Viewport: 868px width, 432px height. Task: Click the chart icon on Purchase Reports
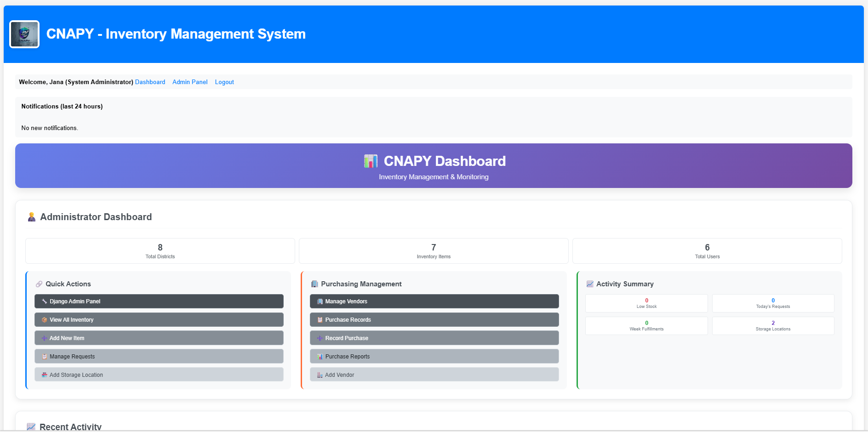click(320, 357)
